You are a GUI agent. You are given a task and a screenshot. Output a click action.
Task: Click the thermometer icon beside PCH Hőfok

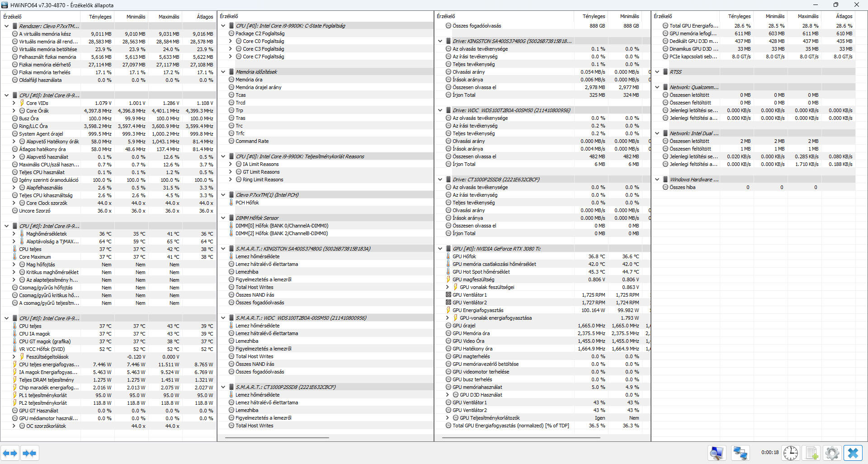tap(231, 203)
